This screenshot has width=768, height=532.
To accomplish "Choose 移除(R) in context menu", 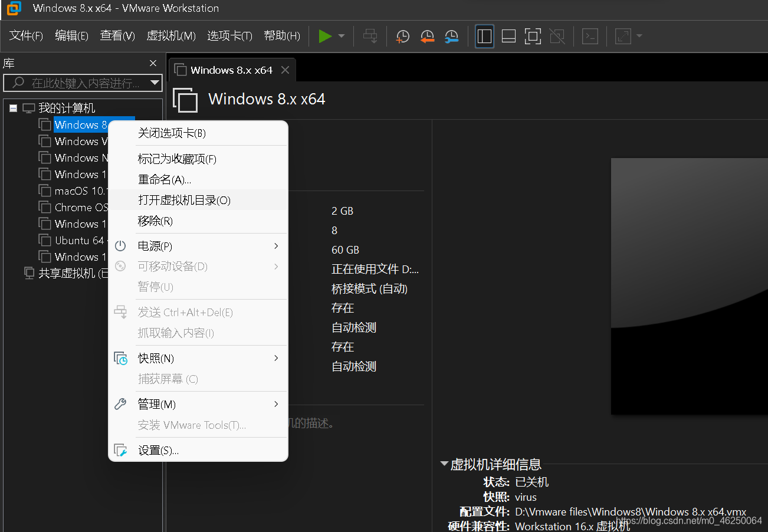I will click(198, 221).
